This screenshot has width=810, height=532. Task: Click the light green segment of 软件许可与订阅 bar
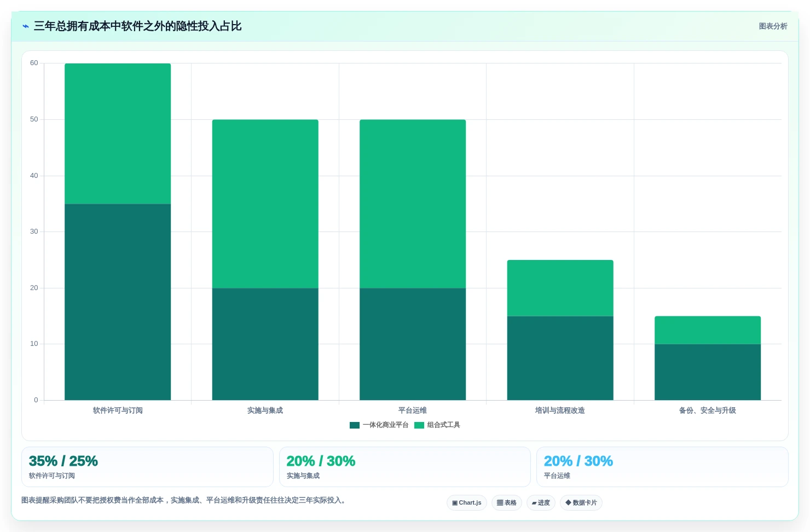(x=118, y=134)
